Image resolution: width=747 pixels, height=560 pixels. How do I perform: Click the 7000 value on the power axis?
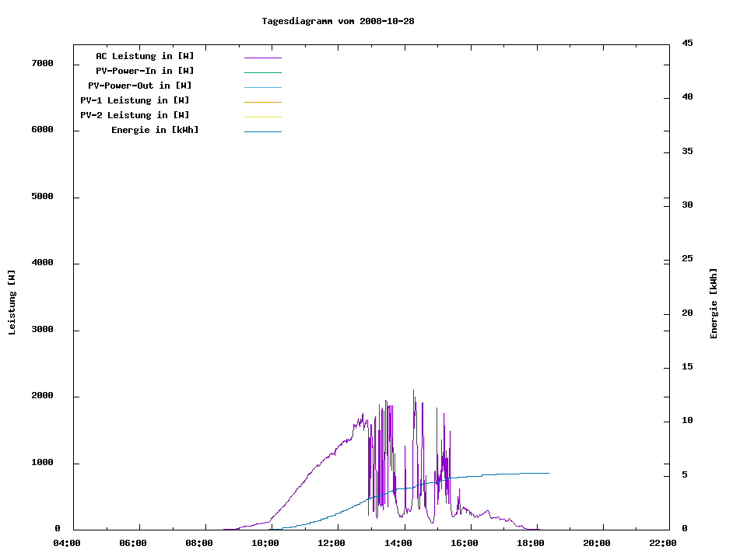pos(42,63)
